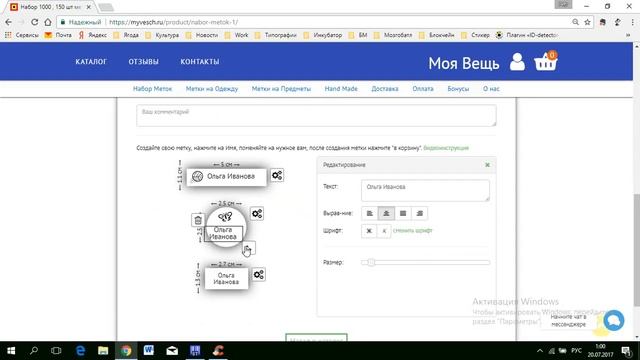Align text right in the editing panel
The width and height of the screenshot is (640, 360).
pos(420,213)
